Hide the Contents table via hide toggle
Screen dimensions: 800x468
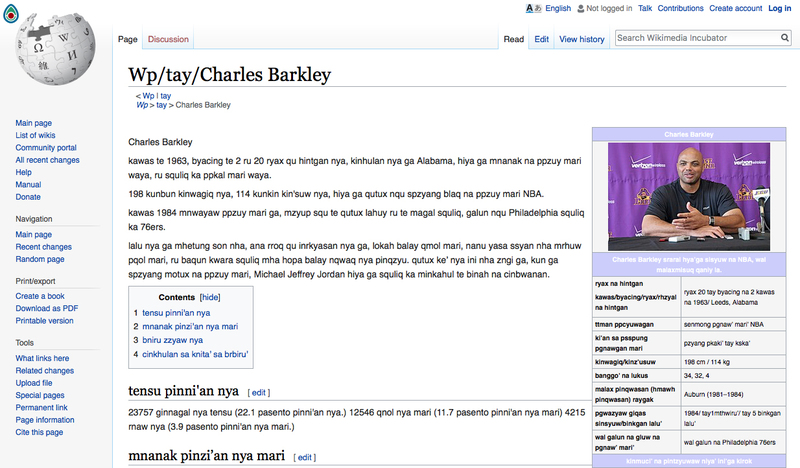(210, 297)
